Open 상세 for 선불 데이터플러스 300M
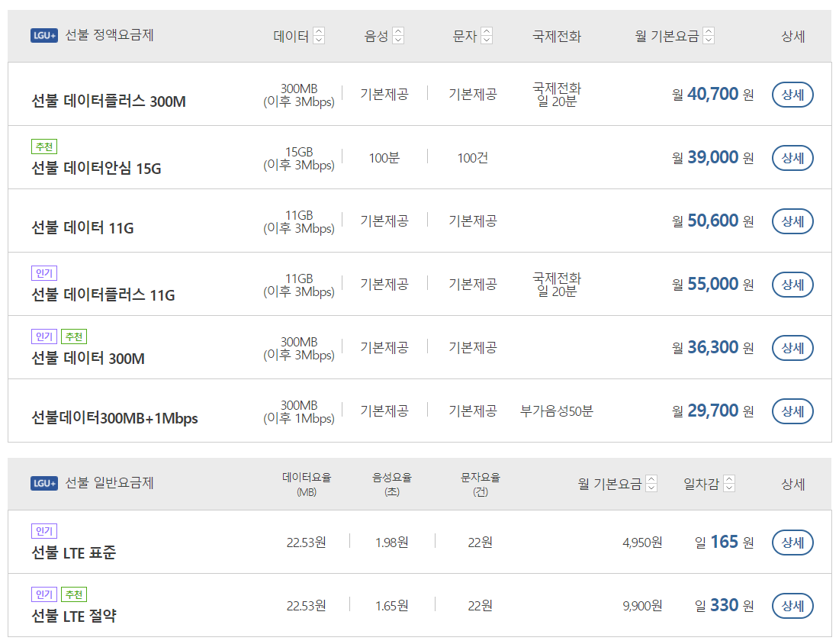The image size is (839, 644). (x=792, y=95)
